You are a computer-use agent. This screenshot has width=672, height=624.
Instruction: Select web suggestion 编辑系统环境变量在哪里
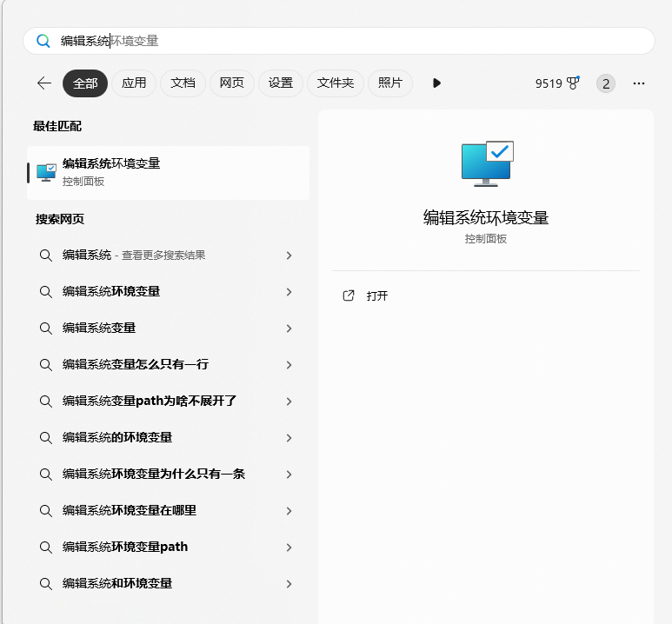(x=130, y=511)
